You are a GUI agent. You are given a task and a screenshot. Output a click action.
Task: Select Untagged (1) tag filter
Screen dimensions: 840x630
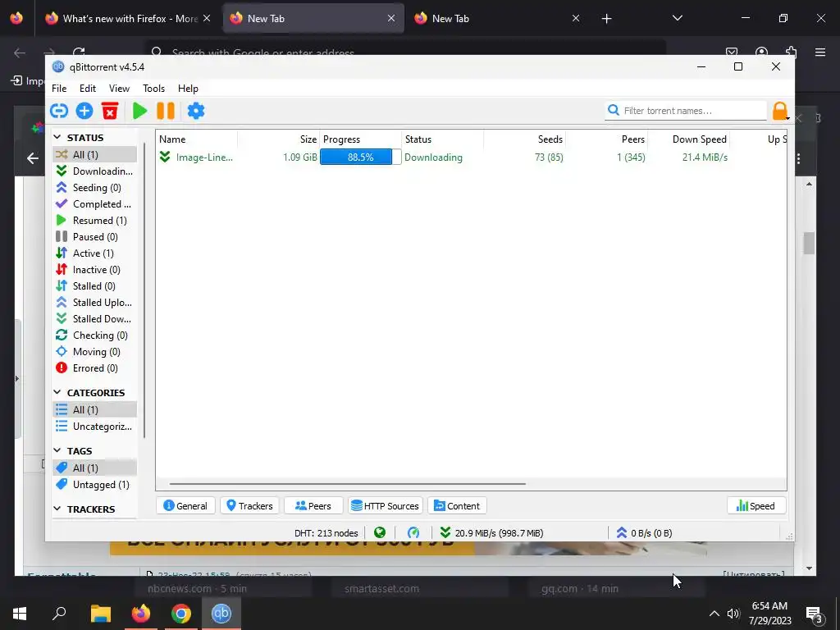pyautogui.click(x=95, y=485)
